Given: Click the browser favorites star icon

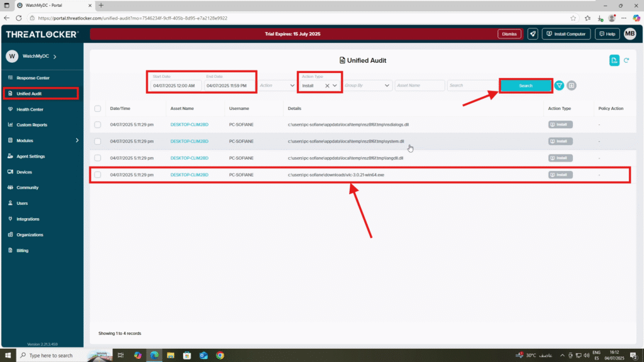Looking at the screenshot, I should tap(573, 18).
